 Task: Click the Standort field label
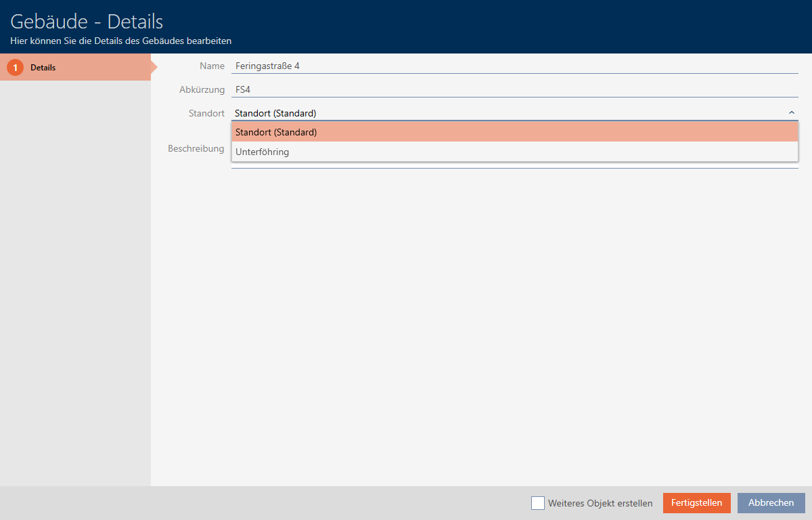pos(206,113)
